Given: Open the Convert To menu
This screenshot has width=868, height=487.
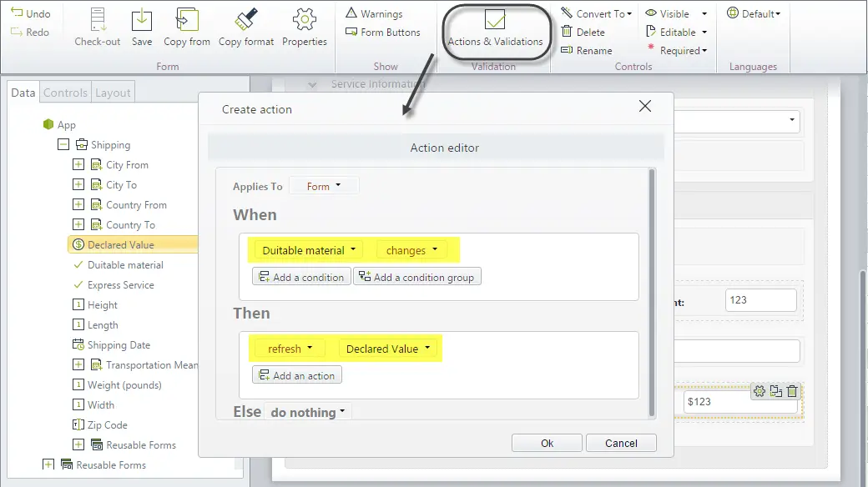Looking at the screenshot, I should click(x=596, y=13).
